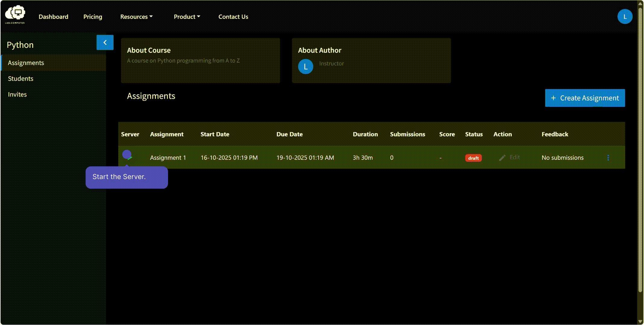Go to the Dashboard page
The height and width of the screenshot is (325, 644).
pos(53,17)
